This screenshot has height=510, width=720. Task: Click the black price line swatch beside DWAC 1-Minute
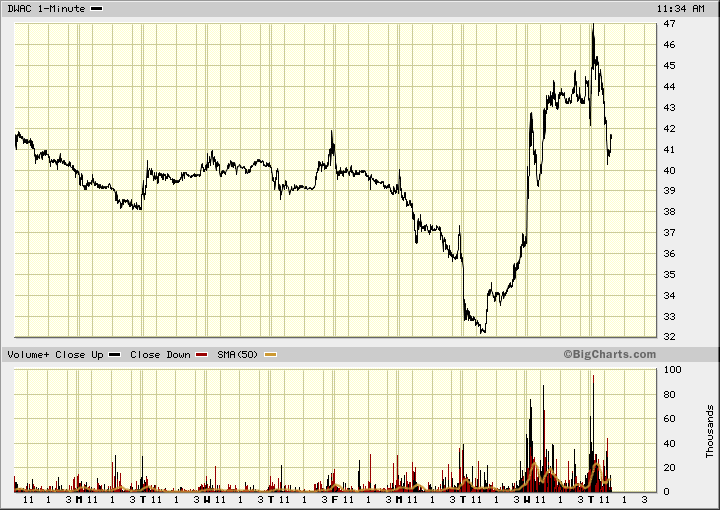pyautogui.click(x=97, y=9)
